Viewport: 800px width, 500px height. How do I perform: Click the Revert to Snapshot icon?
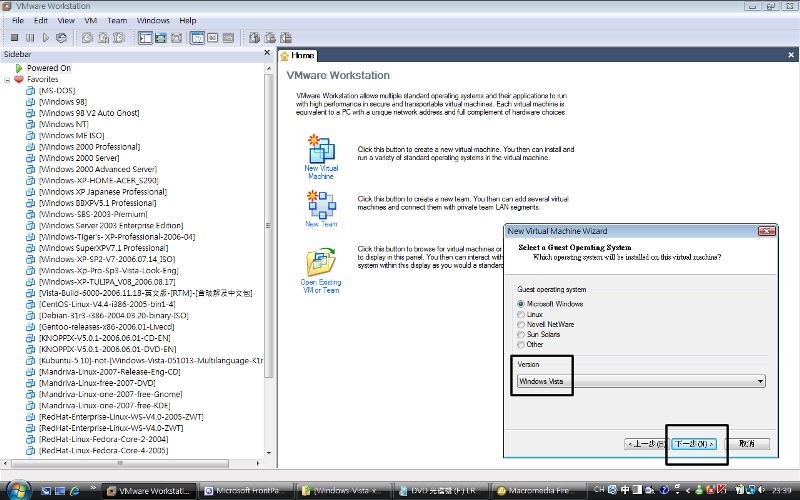click(x=104, y=38)
